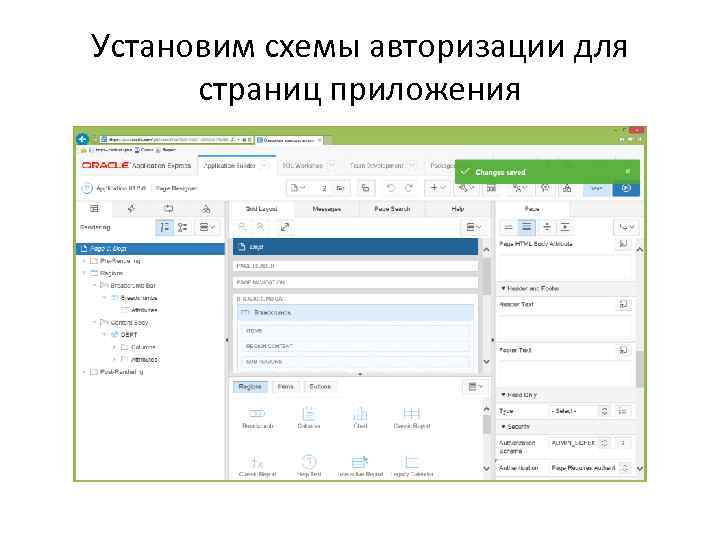The height and width of the screenshot is (540, 720).
Task: Open the Help tab in the central pane
Action: (458, 209)
